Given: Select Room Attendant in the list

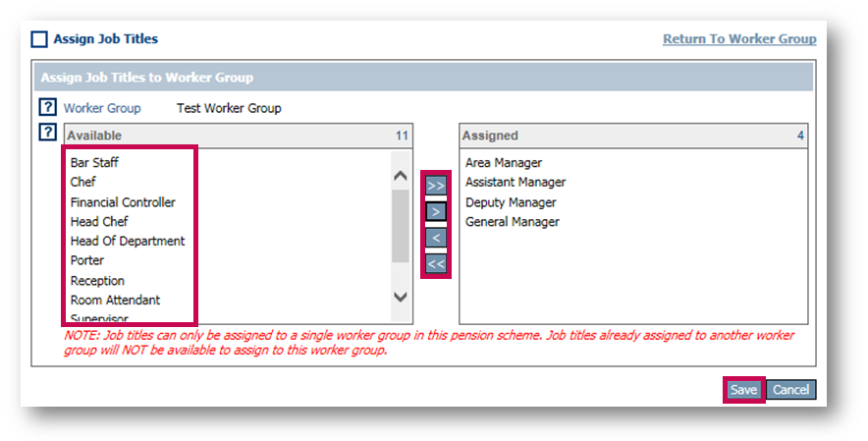Looking at the screenshot, I should 115,300.
